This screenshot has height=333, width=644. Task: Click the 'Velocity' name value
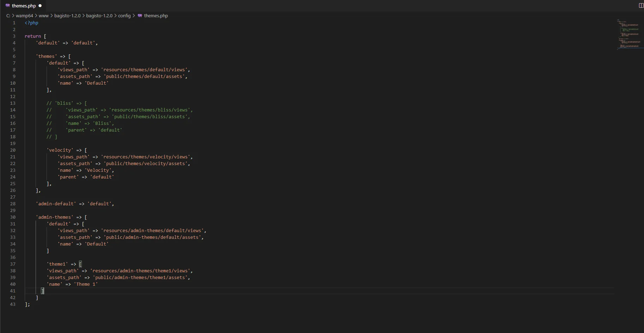pos(98,170)
